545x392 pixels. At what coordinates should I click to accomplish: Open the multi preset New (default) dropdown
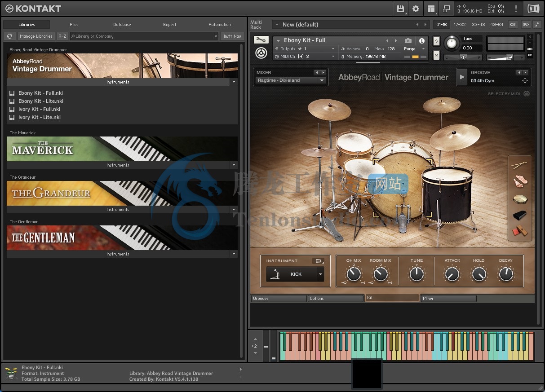351,24
